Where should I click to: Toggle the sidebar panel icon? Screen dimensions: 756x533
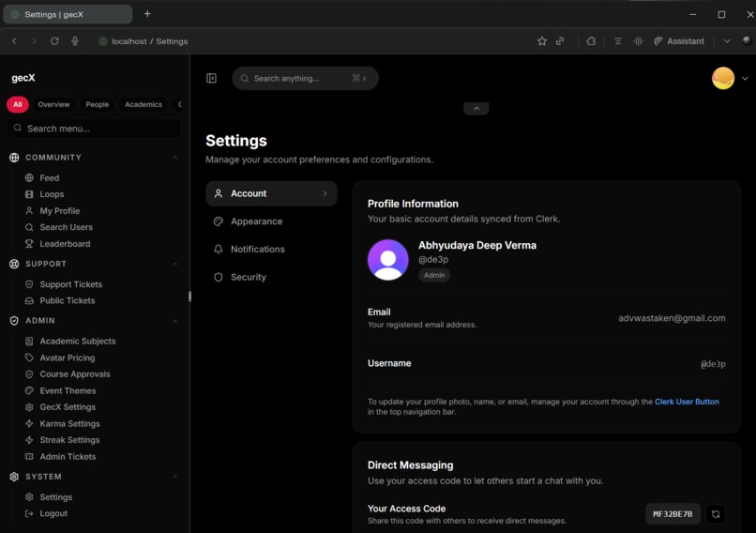211,78
